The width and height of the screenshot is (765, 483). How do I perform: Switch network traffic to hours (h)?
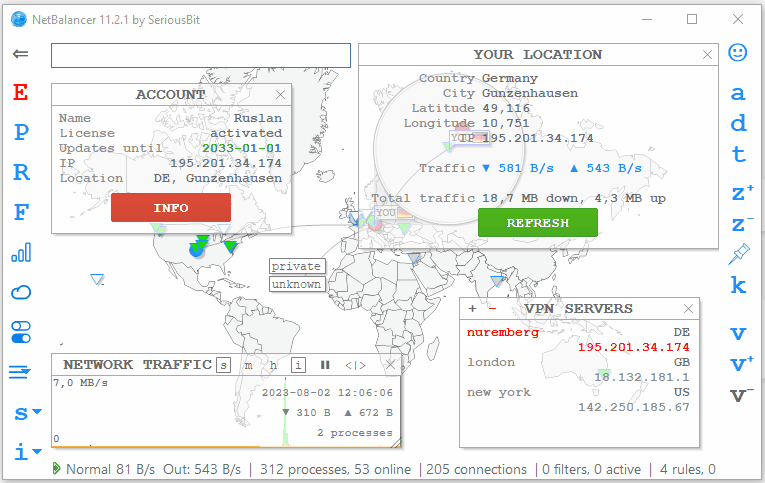273,365
